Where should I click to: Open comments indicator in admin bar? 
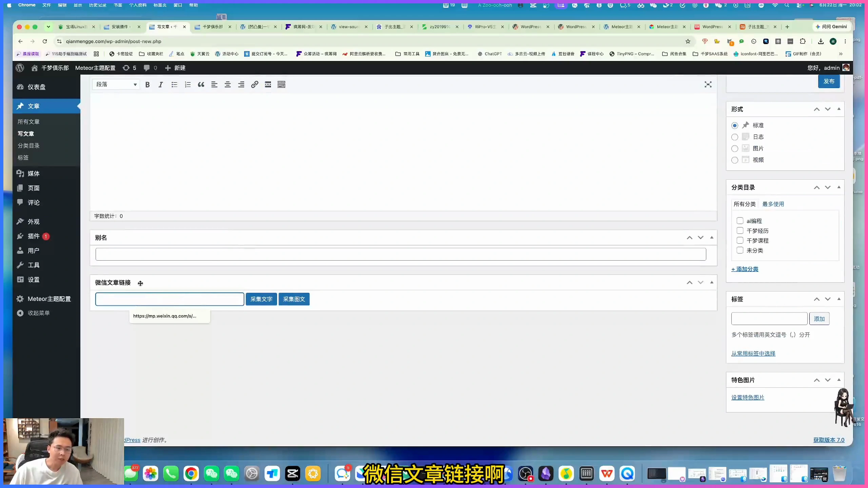151,68
